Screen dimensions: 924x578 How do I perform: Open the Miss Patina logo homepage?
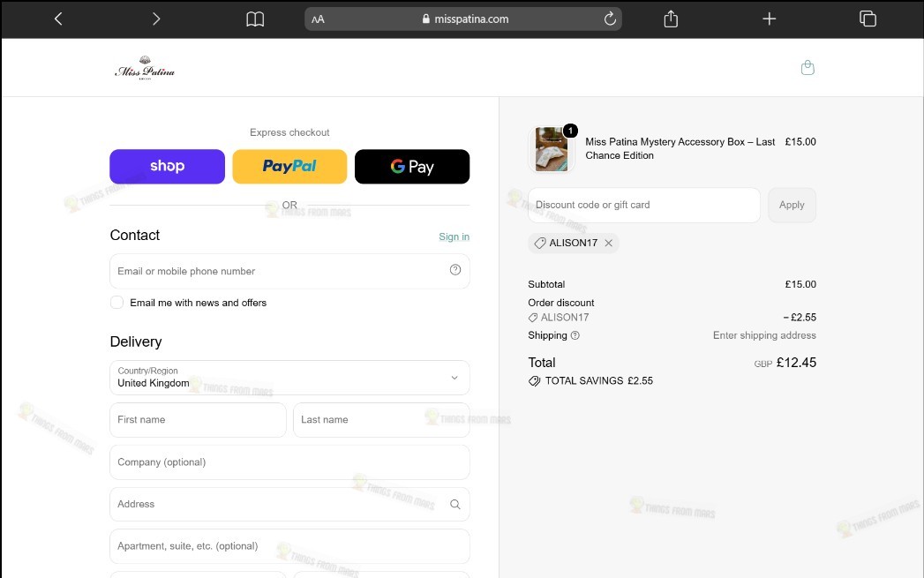tap(145, 68)
